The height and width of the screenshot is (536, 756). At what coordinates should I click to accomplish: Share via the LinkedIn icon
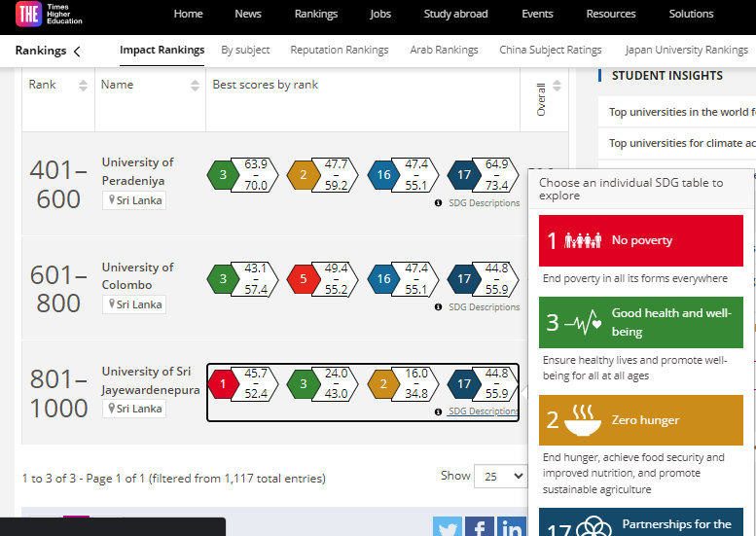tap(512, 526)
